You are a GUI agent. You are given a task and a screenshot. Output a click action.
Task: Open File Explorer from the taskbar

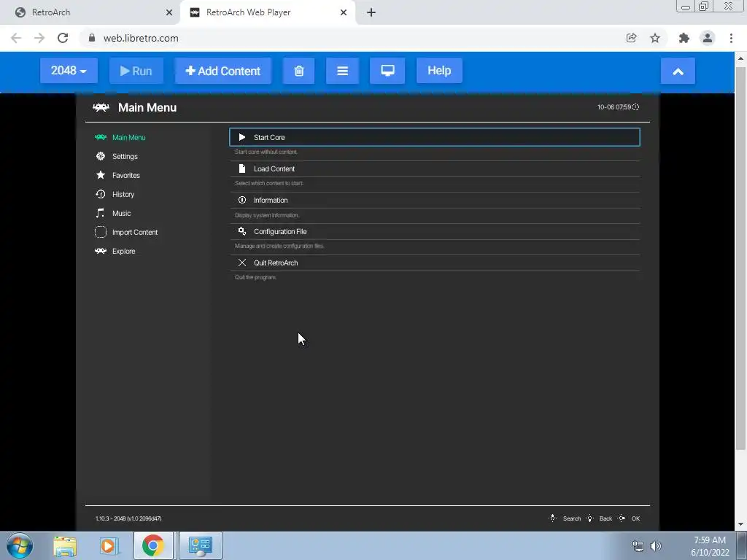point(65,545)
